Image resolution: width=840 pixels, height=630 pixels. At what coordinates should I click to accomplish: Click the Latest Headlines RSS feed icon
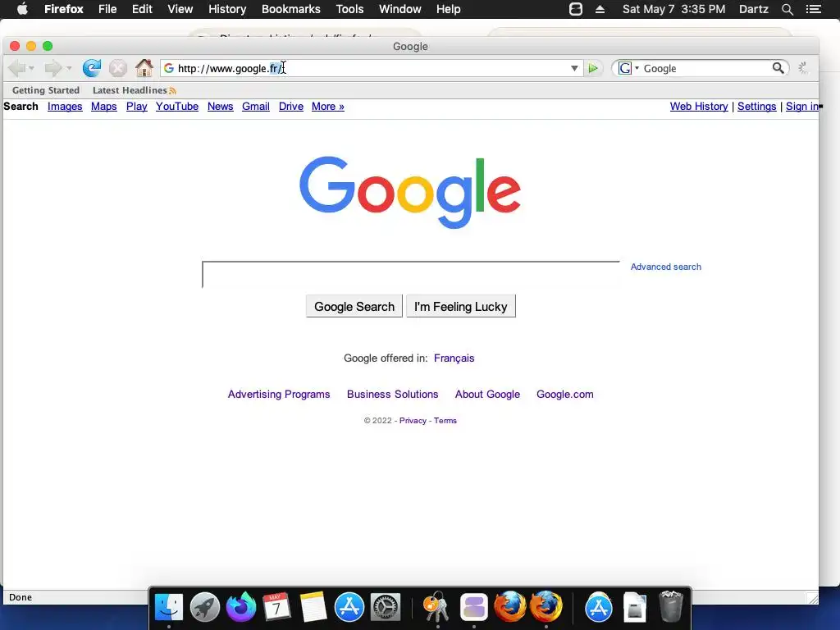coord(172,90)
